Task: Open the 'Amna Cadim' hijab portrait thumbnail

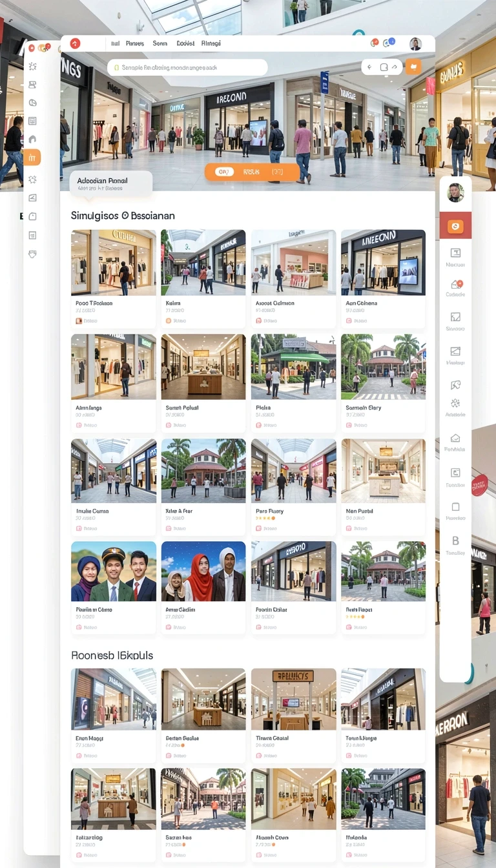Action: pos(203,572)
